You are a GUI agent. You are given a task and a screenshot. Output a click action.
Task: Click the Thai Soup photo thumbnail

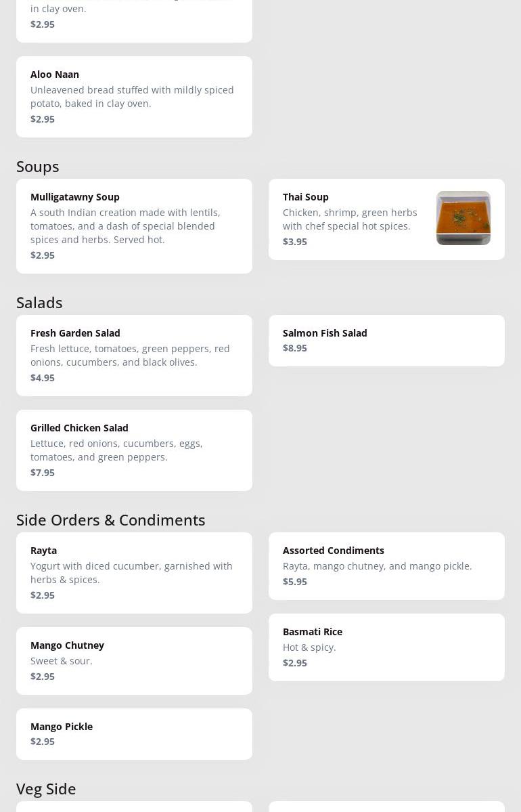point(463,218)
